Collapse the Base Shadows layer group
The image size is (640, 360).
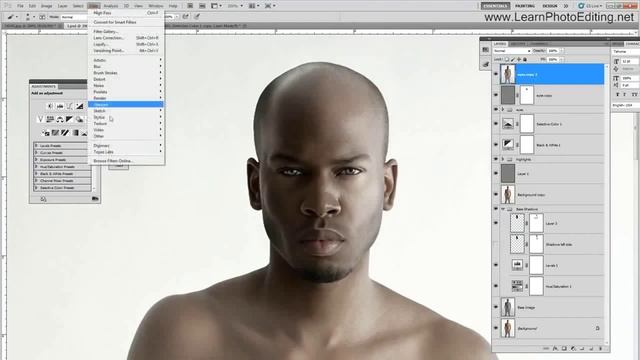pos(503,209)
